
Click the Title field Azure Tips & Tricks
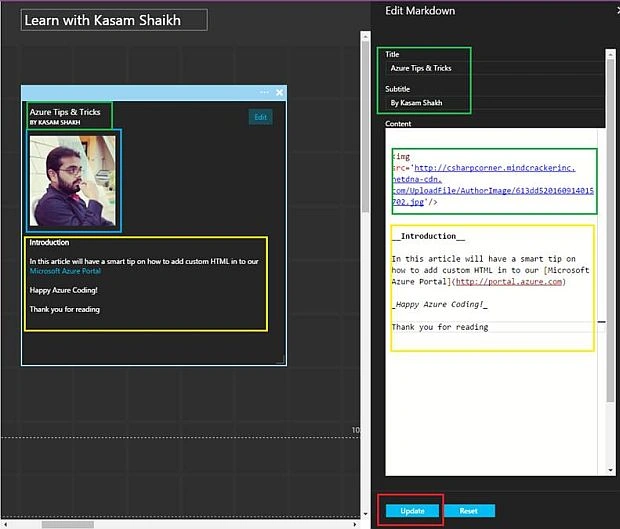click(494, 68)
